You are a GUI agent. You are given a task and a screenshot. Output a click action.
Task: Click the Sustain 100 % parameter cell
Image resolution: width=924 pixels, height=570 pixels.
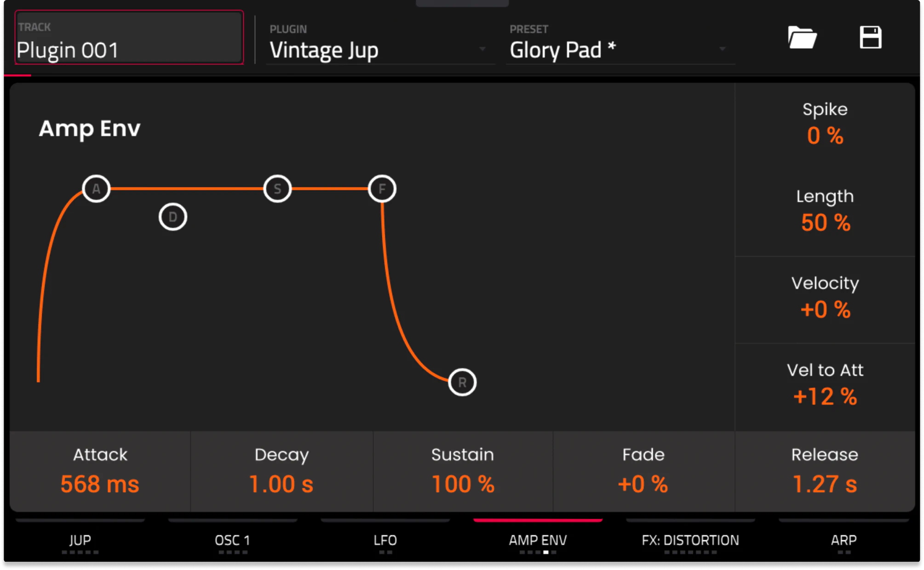point(463,472)
